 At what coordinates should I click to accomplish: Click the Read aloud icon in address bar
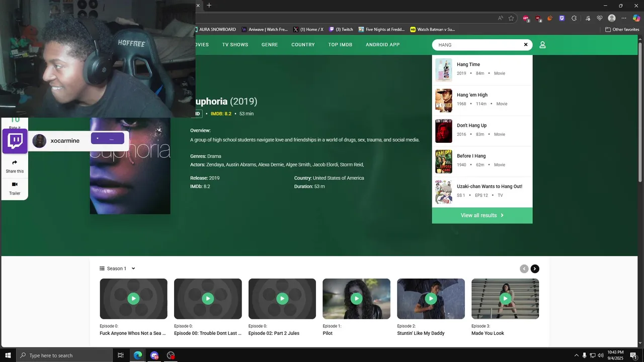(x=501, y=18)
